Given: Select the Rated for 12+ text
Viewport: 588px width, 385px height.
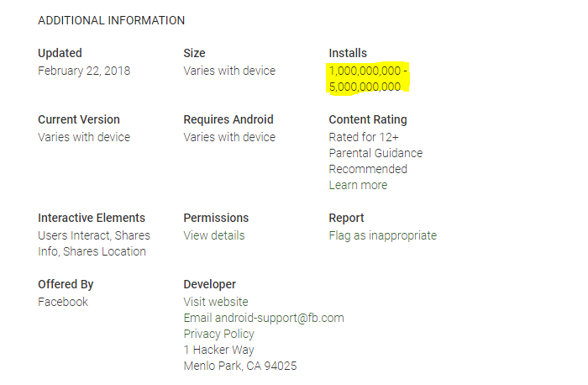Looking at the screenshot, I should (x=364, y=137).
